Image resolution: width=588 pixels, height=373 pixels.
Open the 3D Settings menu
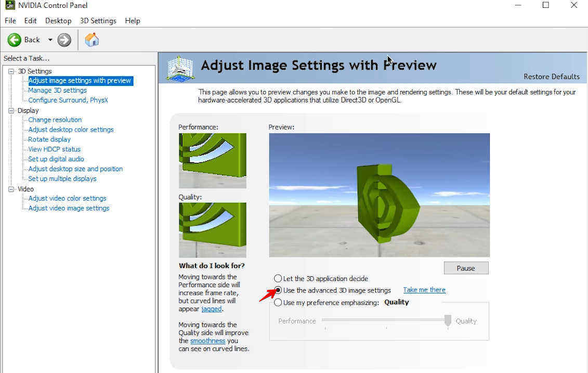click(98, 21)
